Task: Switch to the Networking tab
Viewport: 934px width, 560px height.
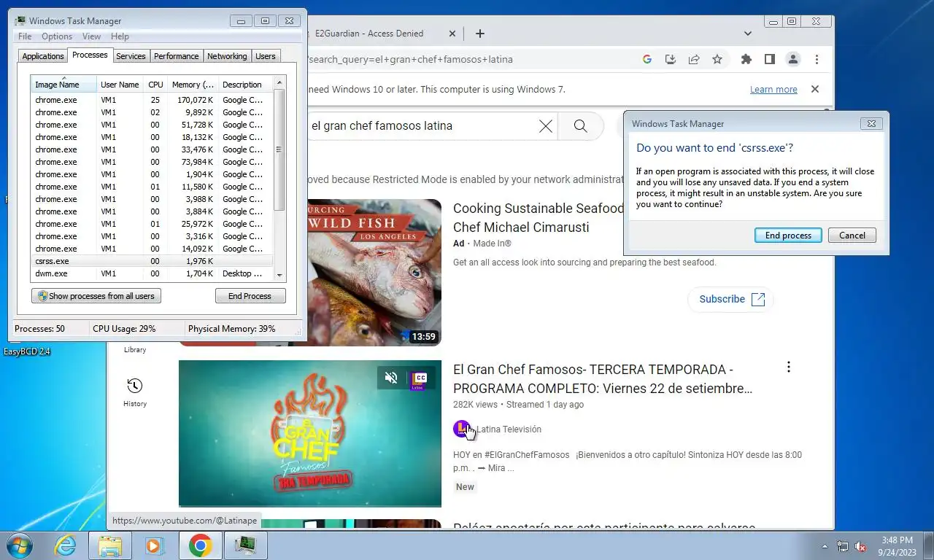Action: [227, 56]
